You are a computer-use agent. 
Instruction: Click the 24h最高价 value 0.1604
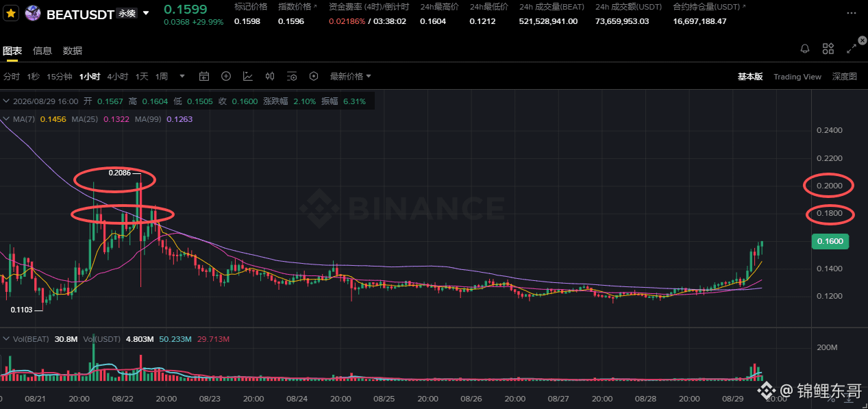tap(433, 21)
